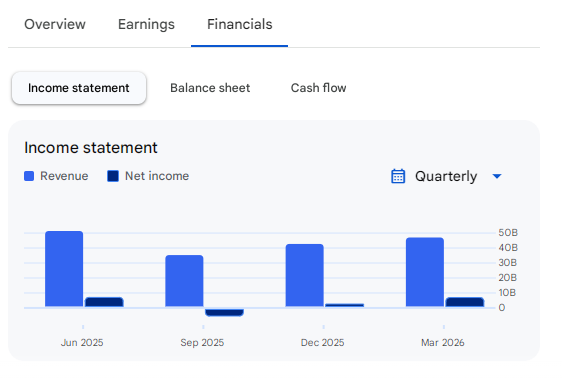This screenshot has width=562, height=378.
Task: Click the Net income legend label
Action: (x=157, y=176)
